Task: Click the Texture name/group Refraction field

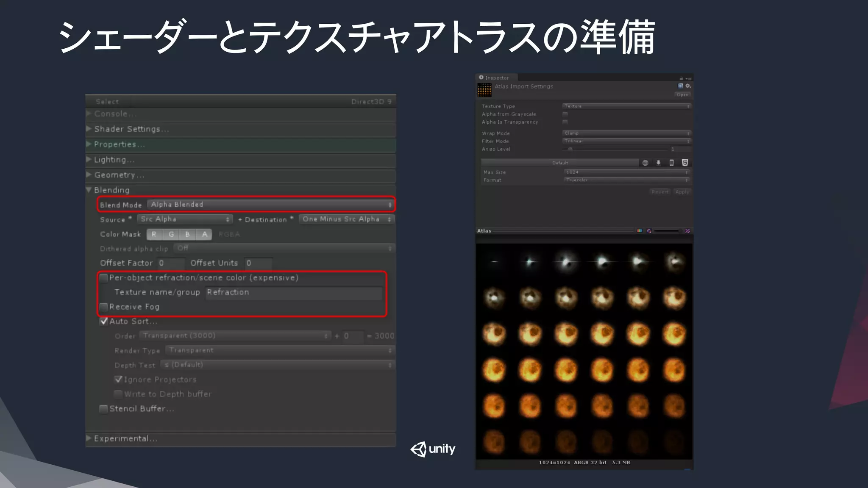Action: click(x=294, y=292)
